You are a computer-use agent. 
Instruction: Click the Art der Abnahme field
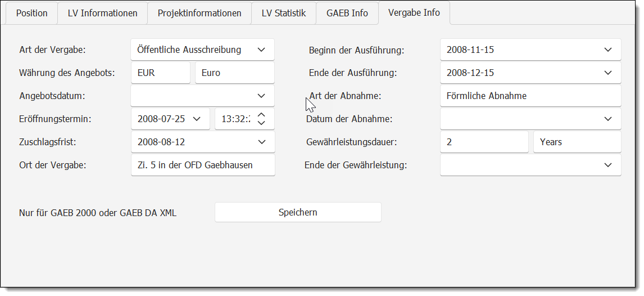pos(530,96)
